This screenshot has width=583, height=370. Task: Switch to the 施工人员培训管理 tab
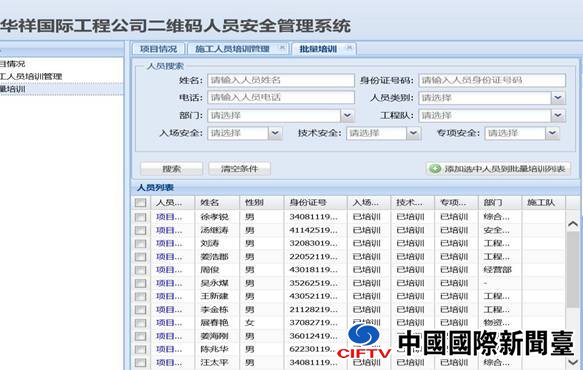(232, 49)
